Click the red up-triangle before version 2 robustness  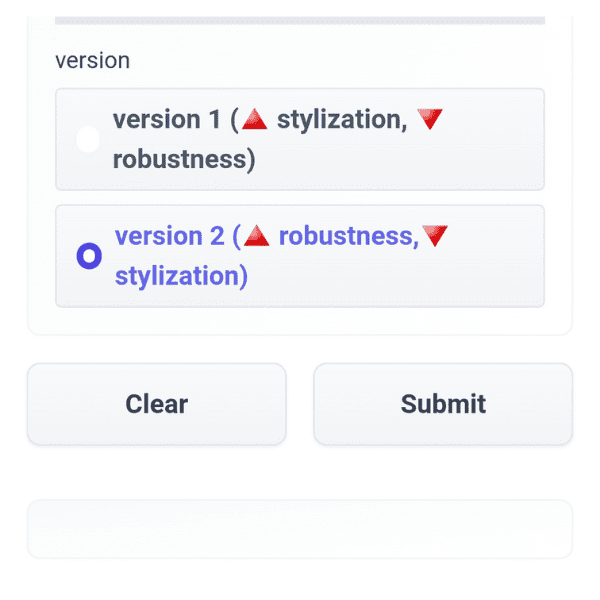[257, 236]
